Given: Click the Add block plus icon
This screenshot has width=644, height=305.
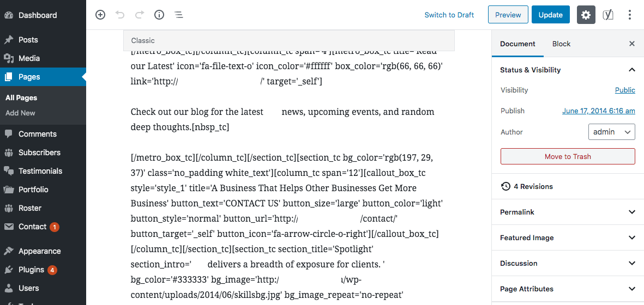Looking at the screenshot, I should 100,15.
